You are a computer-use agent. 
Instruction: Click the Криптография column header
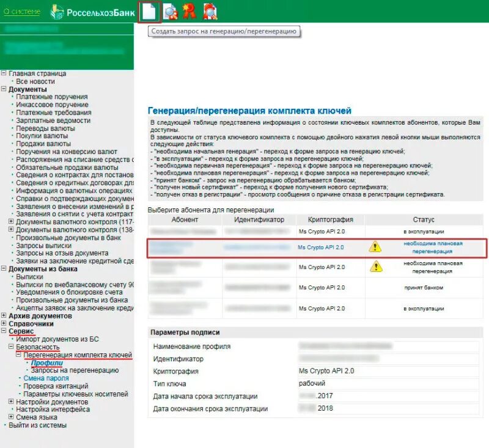[331, 219]
